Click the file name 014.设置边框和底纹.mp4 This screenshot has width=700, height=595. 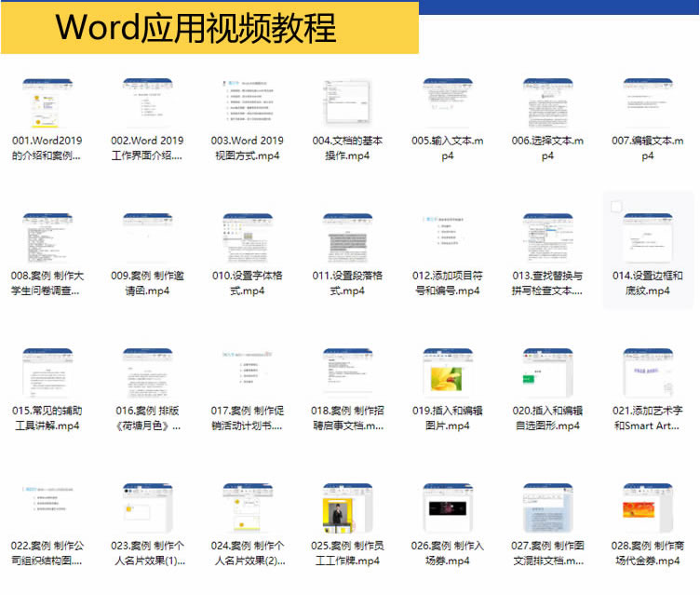point(647,283)
